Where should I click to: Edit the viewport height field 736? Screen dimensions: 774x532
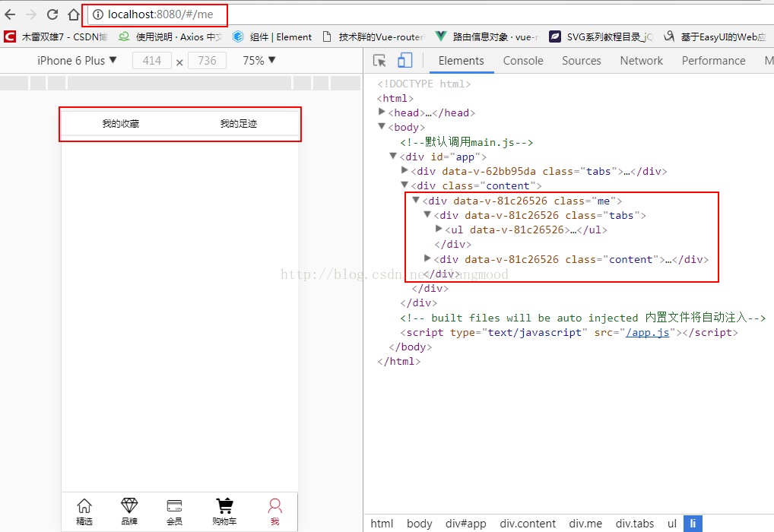[x=208, y=60]
